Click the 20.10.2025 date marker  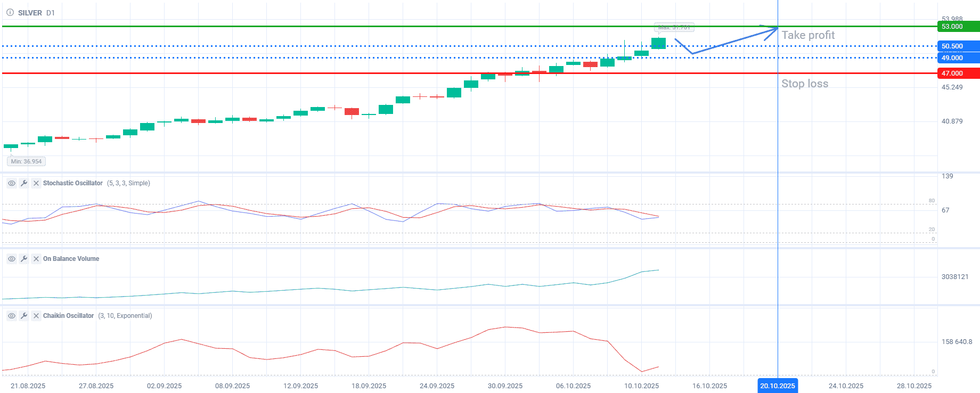coord(777,386)
